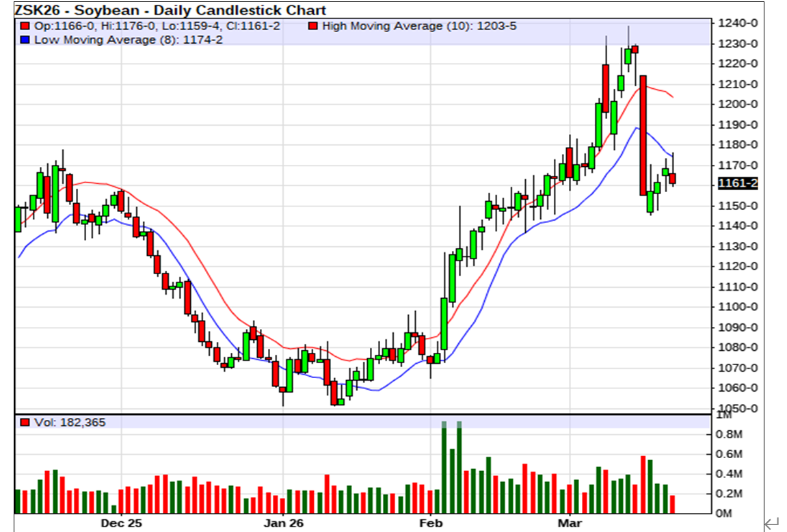Click the red High Moving Average legend square
This screenshot has height=532, width=787.
point(313,26)
